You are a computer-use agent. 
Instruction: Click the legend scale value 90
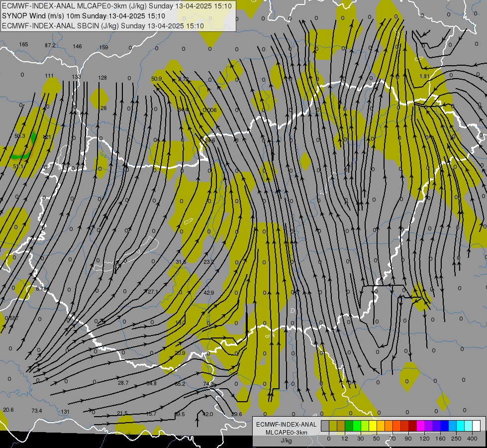click(x=408, y=439)
